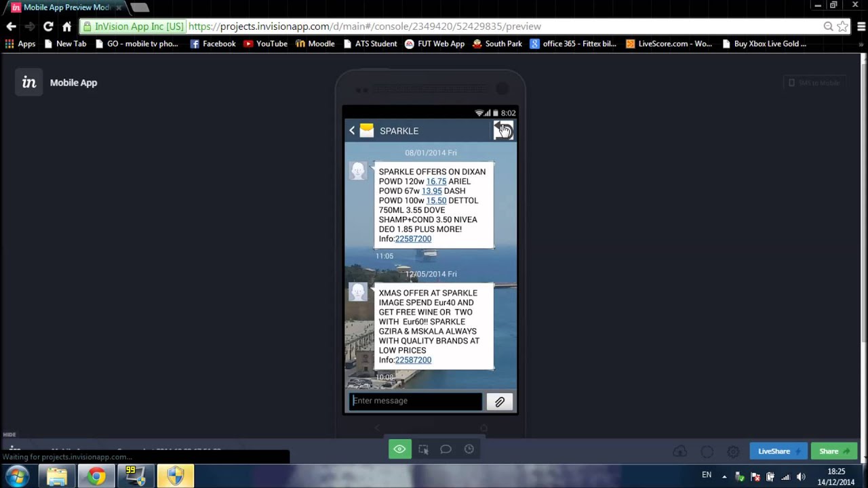Tap price link 16.75

[x=436, y=182]
